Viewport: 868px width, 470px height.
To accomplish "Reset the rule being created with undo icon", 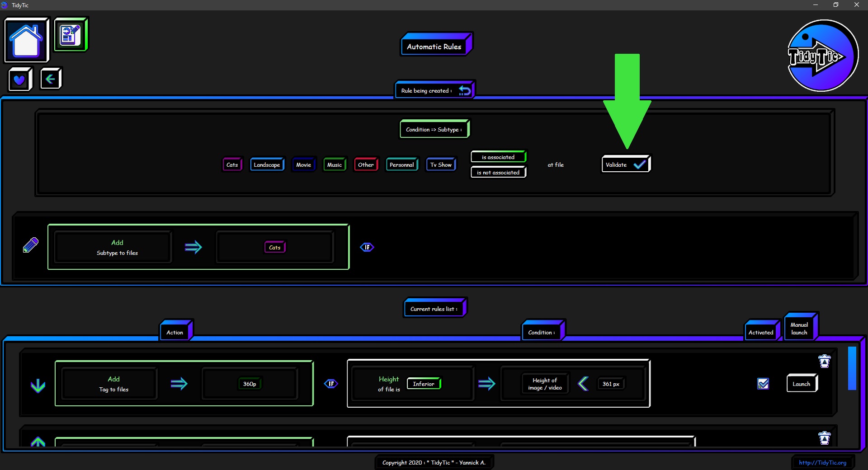I will coord(464,90).
